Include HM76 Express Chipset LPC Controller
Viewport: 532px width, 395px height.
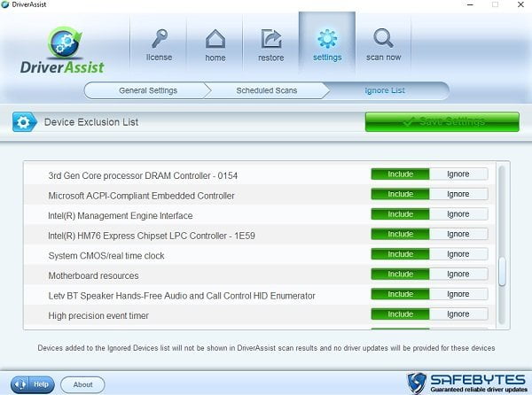point(401,234)
